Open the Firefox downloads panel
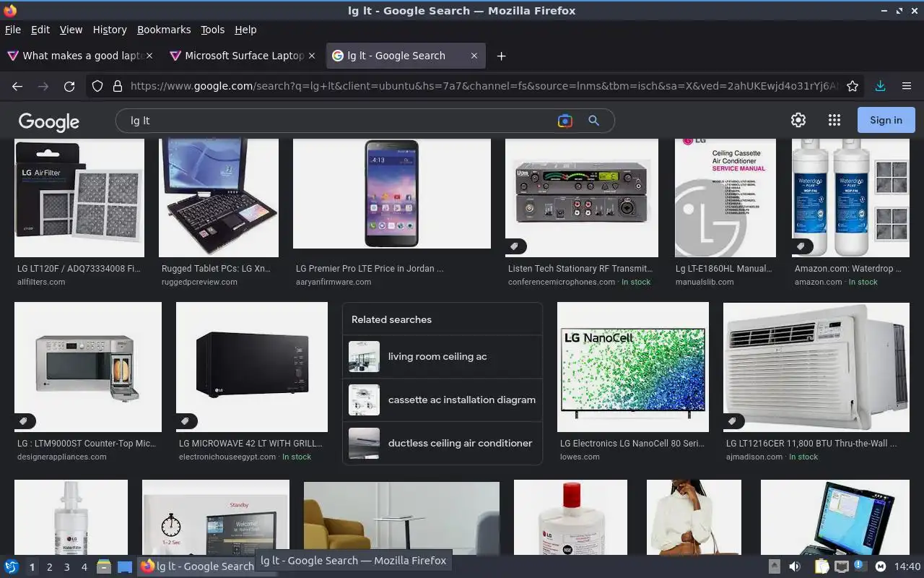 point(880,86)
